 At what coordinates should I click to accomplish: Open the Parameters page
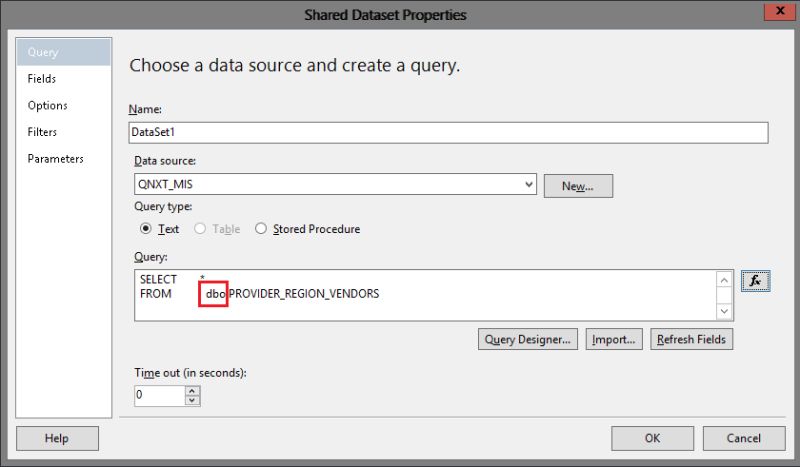coord(63,159)
